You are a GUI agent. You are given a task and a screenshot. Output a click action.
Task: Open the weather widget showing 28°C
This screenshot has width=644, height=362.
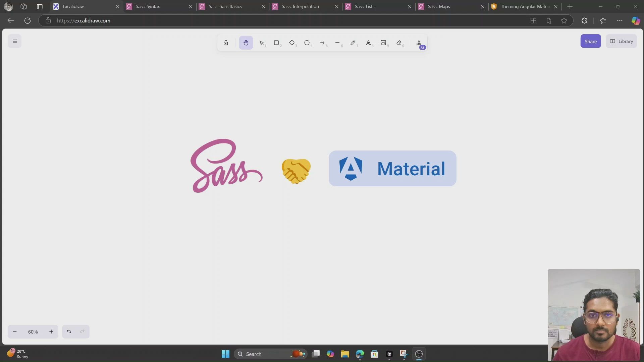(18, 354)
